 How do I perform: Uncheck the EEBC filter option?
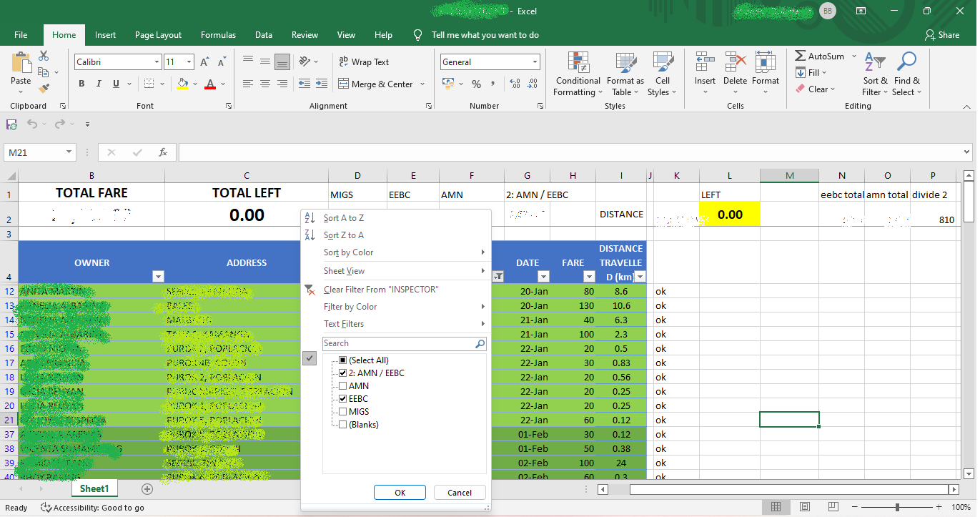click(x=343, y=399)
